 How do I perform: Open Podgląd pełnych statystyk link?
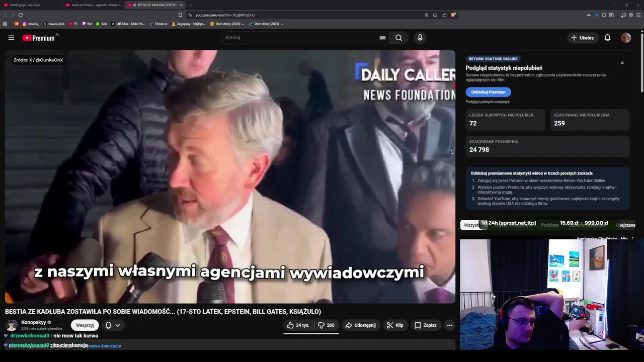pos(488,102)
